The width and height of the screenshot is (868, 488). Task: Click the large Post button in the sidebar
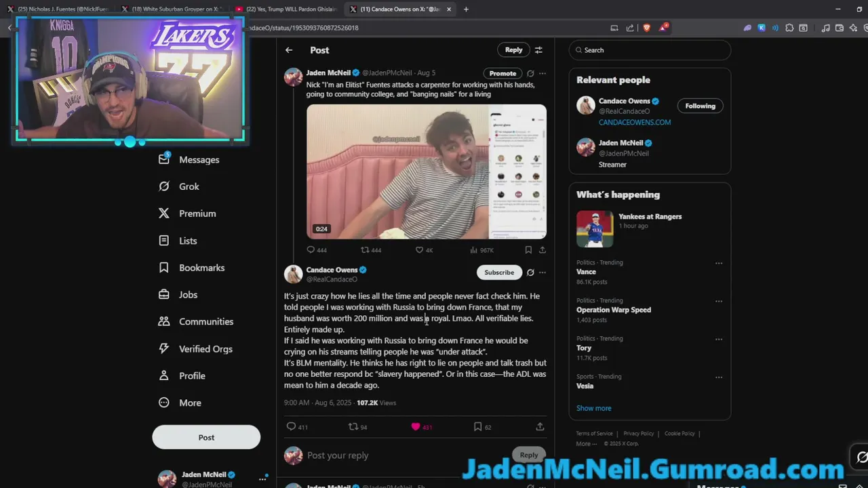[206, 437]
